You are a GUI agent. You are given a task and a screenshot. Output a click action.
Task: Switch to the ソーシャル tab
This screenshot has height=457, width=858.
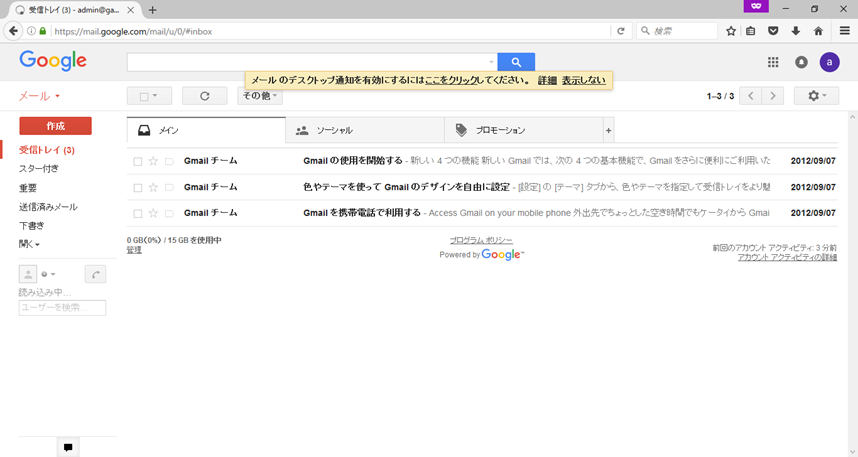365,130
